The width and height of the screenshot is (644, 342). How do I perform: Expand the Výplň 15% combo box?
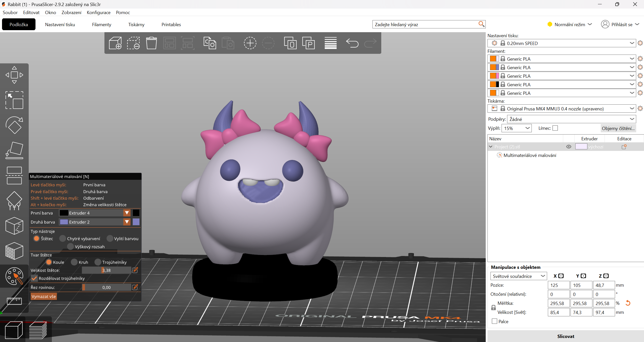(528, 128)
